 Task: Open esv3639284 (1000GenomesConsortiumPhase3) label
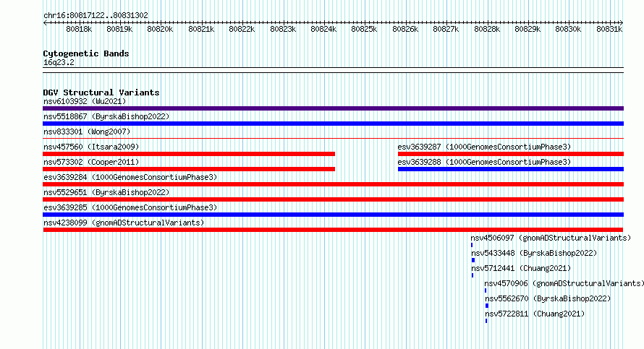click(x=130, y=177)
